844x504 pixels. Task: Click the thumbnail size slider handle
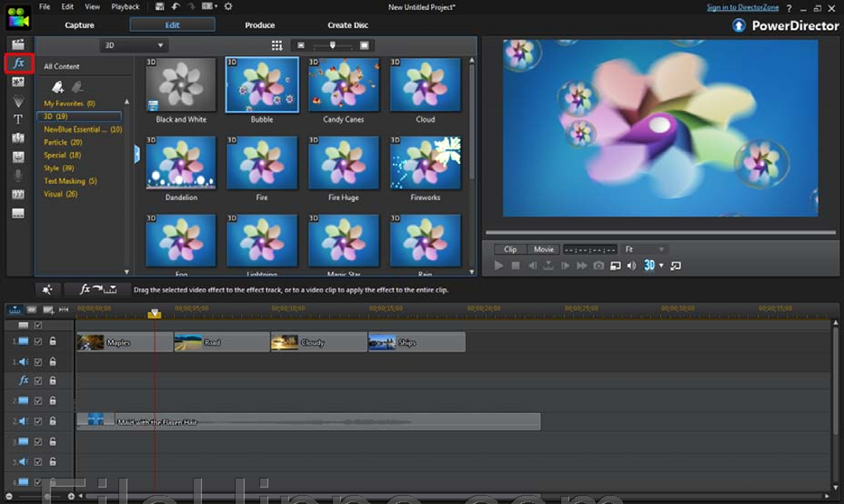coord(333,46)
